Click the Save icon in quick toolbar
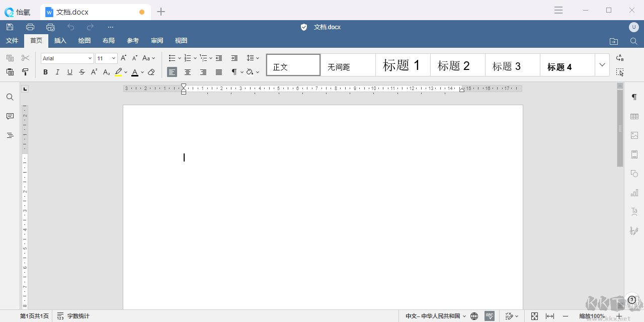This screenshot has width=644, height=322. (10, 27)
